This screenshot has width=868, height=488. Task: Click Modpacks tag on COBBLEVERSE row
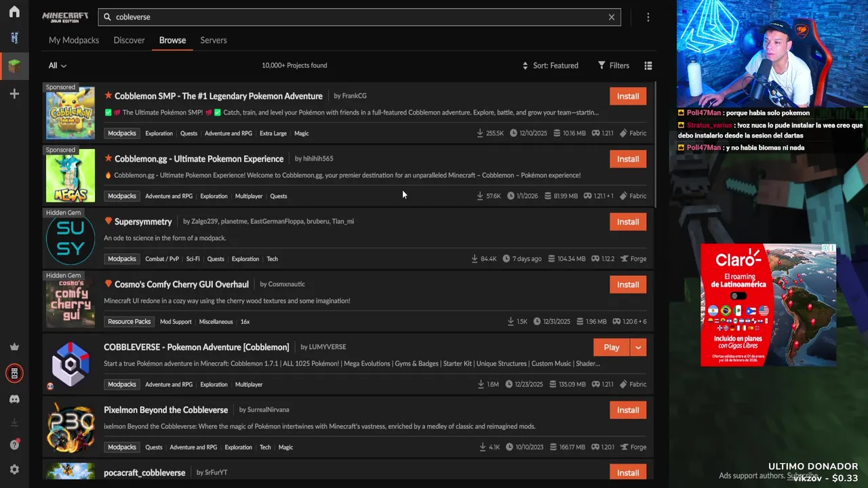click(x=122, y=384)
